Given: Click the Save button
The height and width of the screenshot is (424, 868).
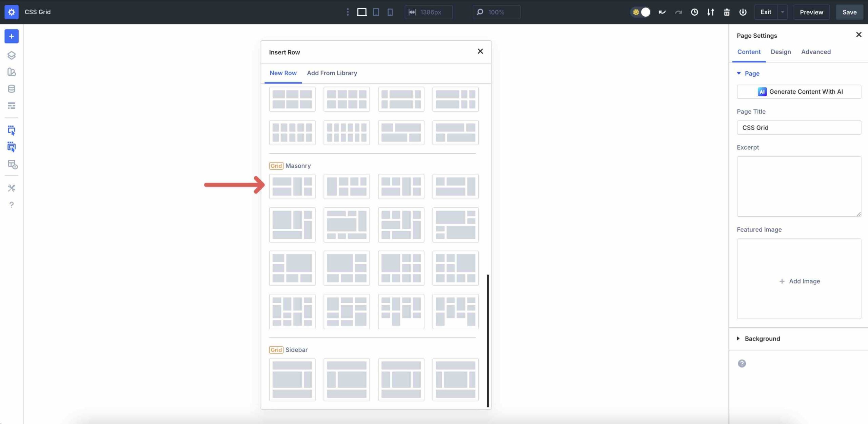Looking at the screenshot, I should coord(849,12).
